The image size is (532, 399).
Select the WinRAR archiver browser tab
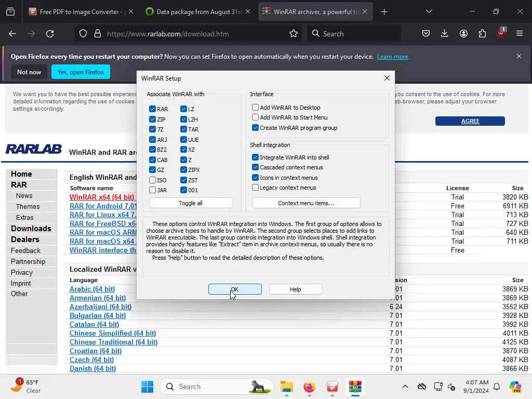coord(315,12)
